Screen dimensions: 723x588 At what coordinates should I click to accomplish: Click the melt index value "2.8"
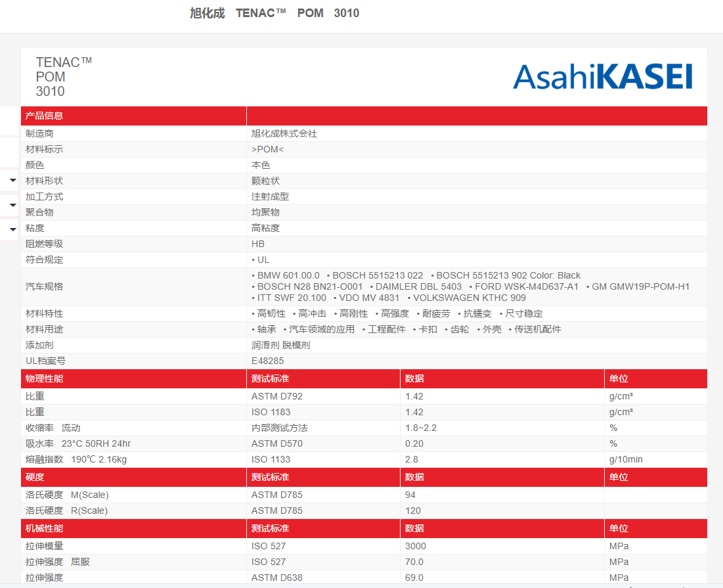point(411,459)
